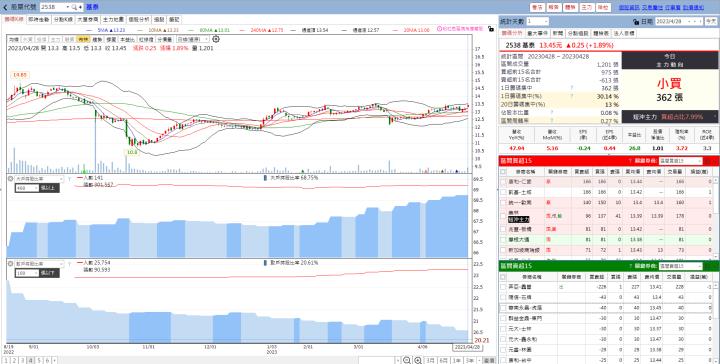This screenshot has width=720, height=364.
Task: Open the chart settings gear icon beside 日線
Action: [216, 39]
